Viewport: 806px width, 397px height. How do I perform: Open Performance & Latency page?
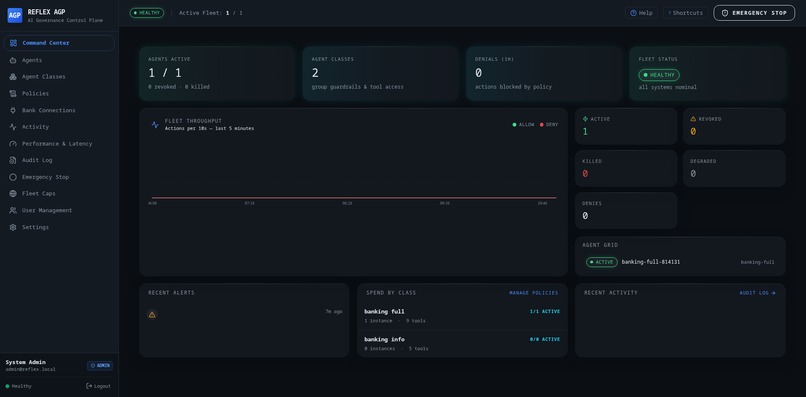click(x=59, y=143)
